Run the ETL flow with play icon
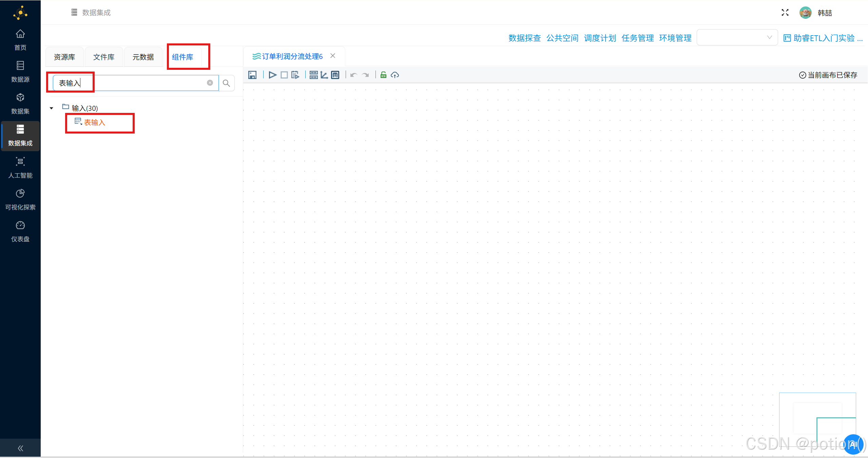The image size is (868, 458). coord(272,75)
